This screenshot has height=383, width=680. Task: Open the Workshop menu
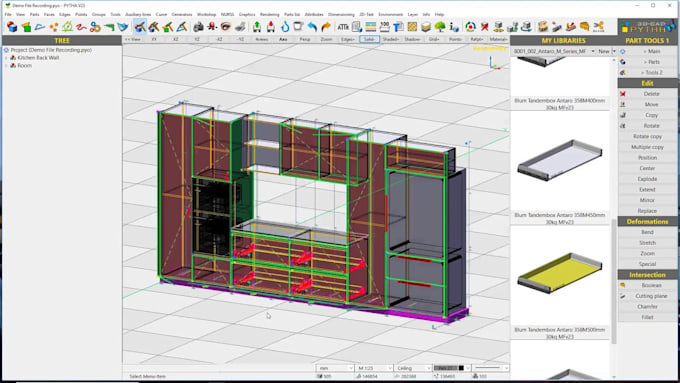coord(206,14)
